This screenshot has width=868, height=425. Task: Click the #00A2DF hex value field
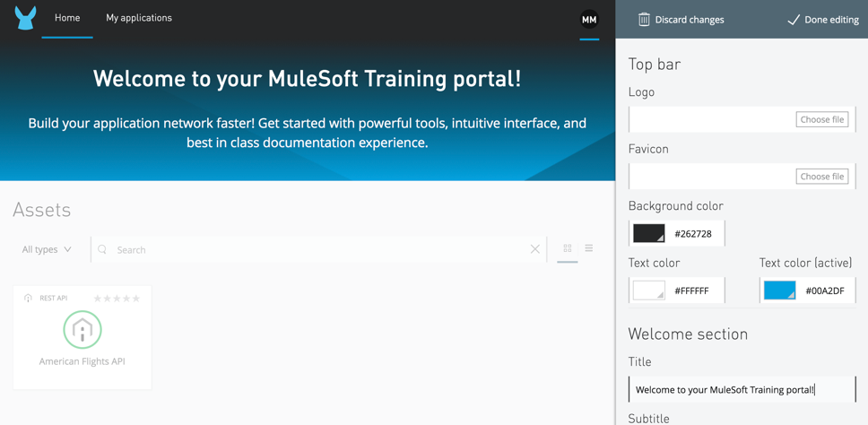click(825, 291)
